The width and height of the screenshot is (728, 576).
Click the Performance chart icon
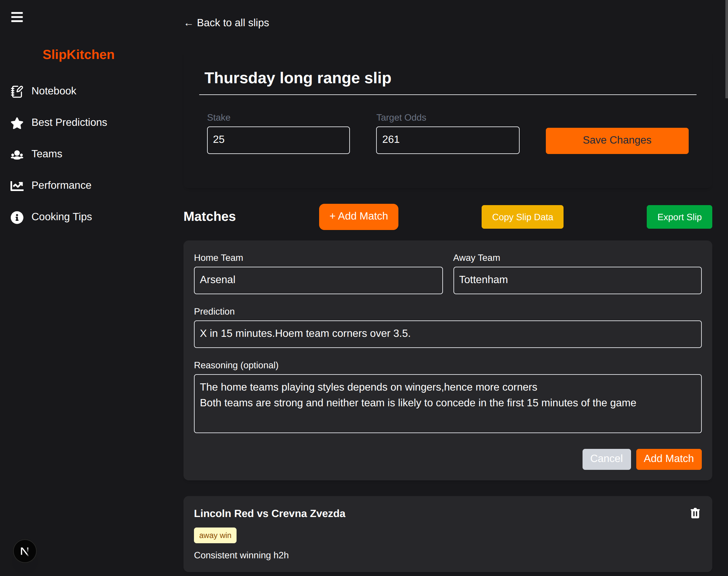pyautogui.click(x=17, y=185)
